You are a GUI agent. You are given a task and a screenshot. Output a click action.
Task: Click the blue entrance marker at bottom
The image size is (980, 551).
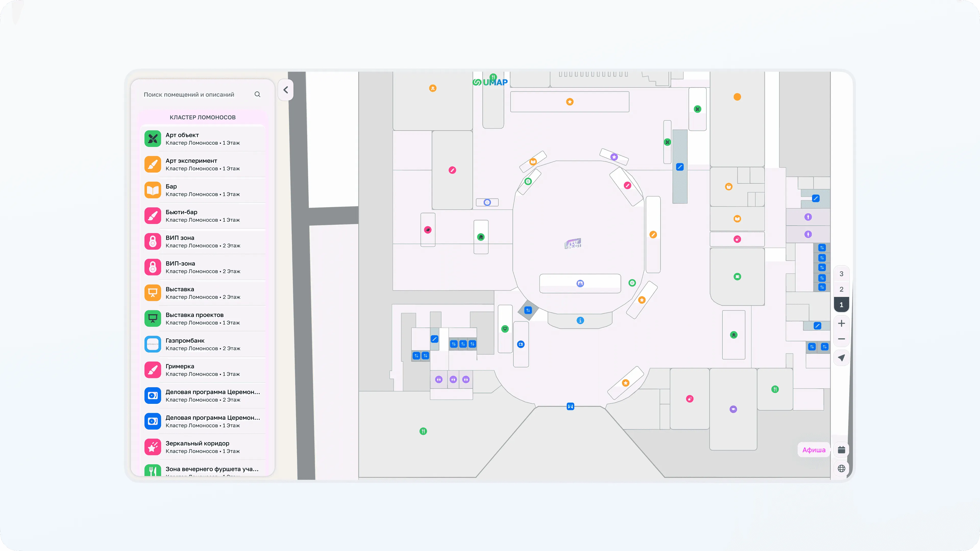coord(570,407)
